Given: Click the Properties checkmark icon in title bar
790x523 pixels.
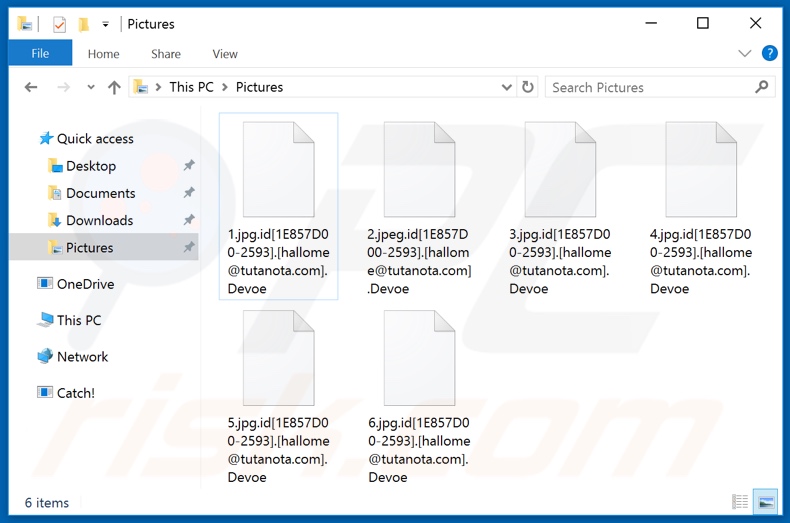Looking at the screenshot, I should tap(59, 24).
